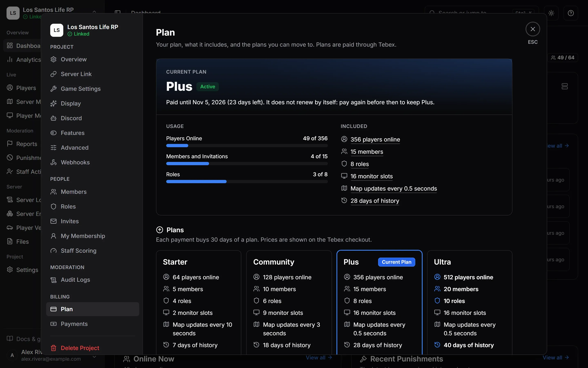Open Advanced settings
This screenshot has height=368, width=588.
92,148
